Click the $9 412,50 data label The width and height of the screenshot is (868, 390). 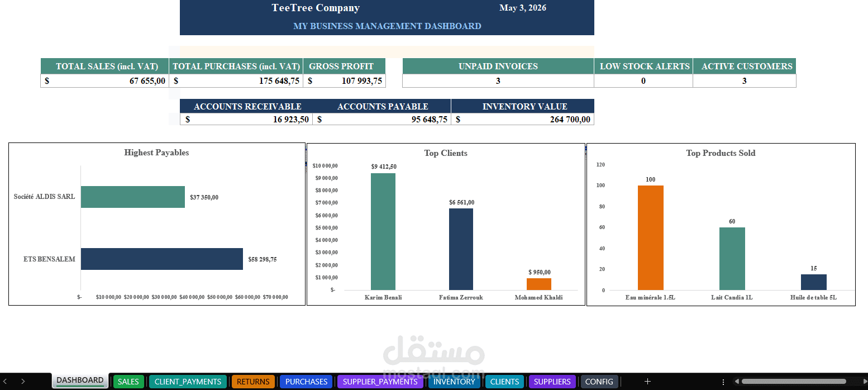pyautogui.click(x=383, y=167)
